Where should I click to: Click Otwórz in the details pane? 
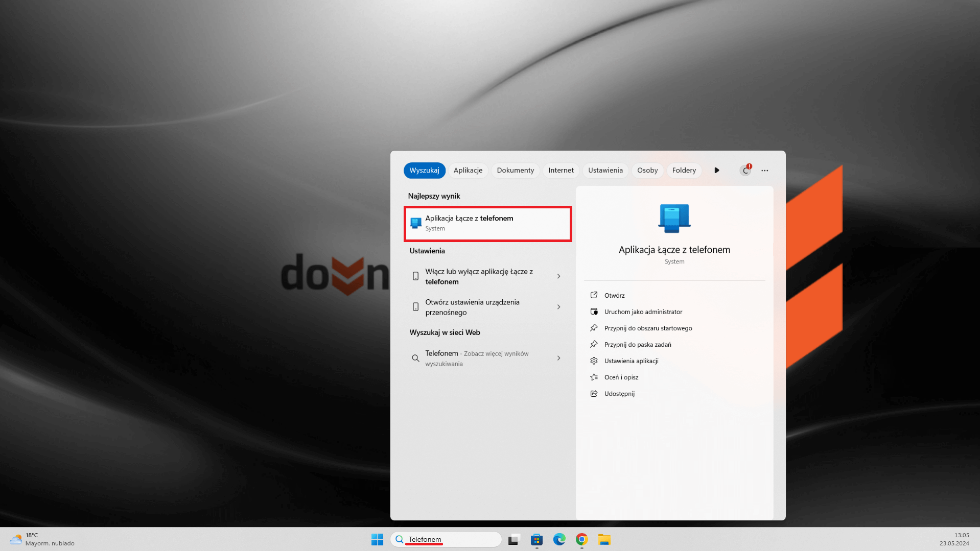pyautogui.click(x=614, y=295)
